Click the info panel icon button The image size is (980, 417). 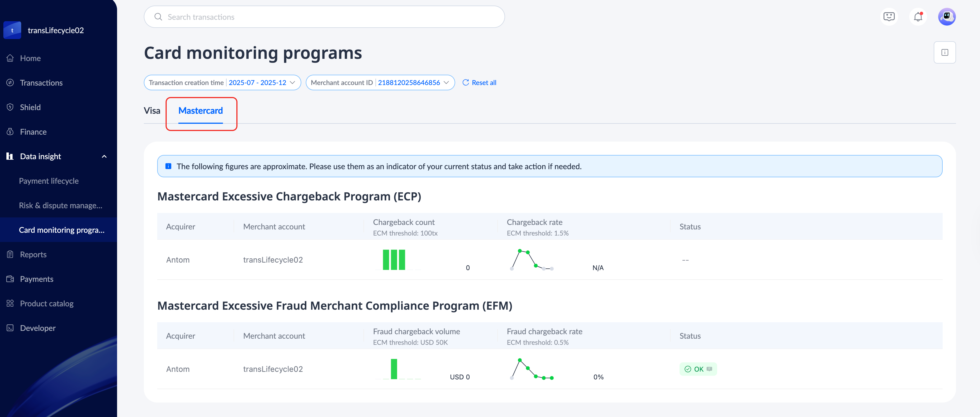[945, 52]
